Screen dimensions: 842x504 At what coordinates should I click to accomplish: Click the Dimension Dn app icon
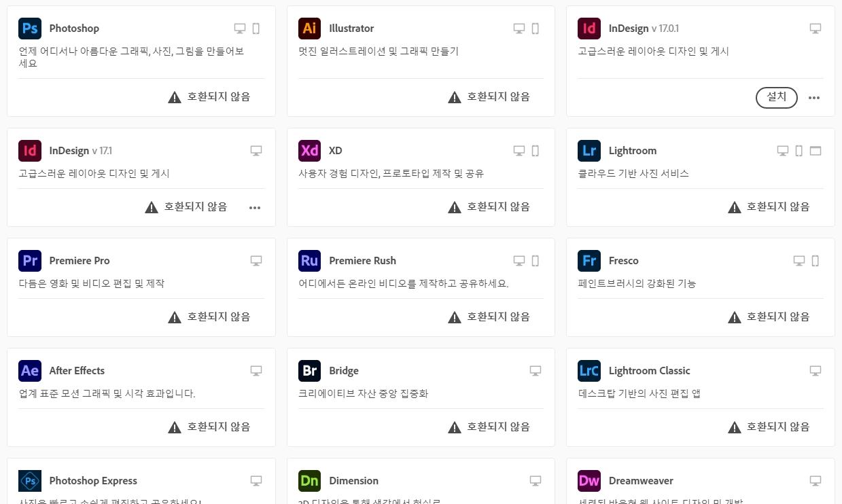point(309,481)
